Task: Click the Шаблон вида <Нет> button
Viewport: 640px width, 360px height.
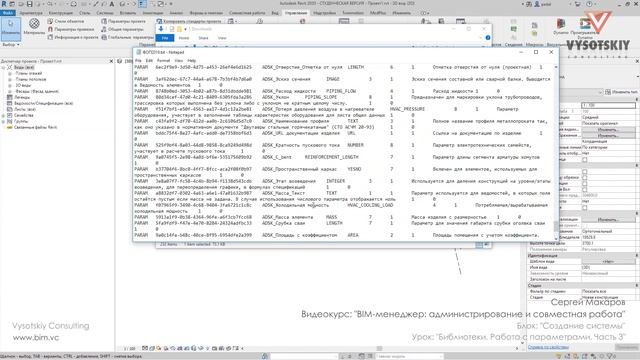Action: pos(608,261)
